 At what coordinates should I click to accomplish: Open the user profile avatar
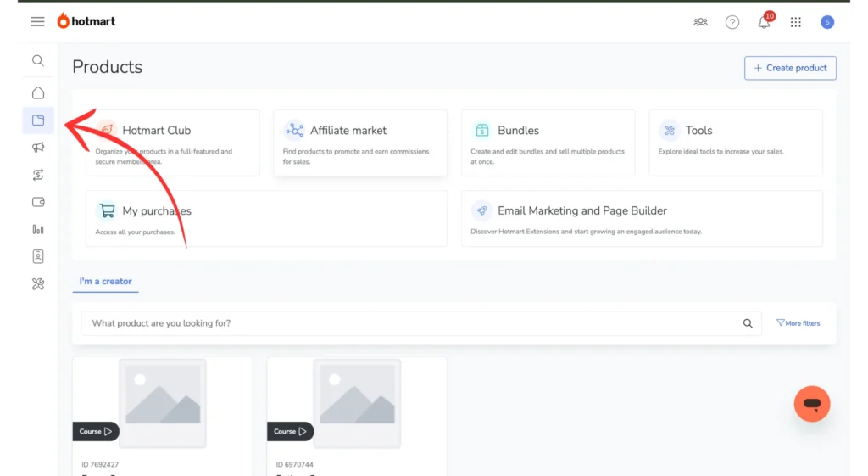pyautogui.click(x=827, y=22)
